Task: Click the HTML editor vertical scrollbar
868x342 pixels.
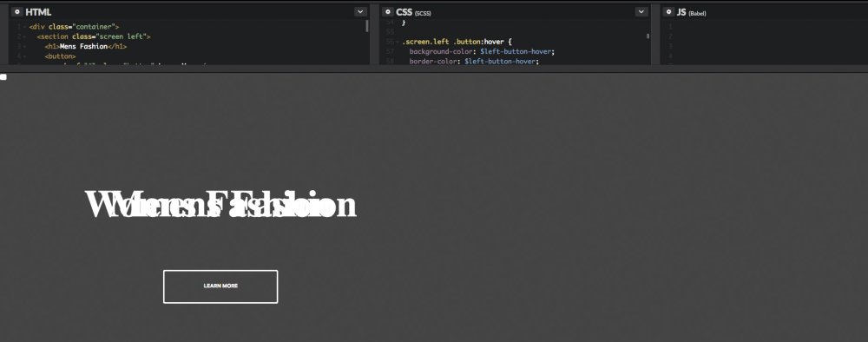Action: (x=367, y=26)
